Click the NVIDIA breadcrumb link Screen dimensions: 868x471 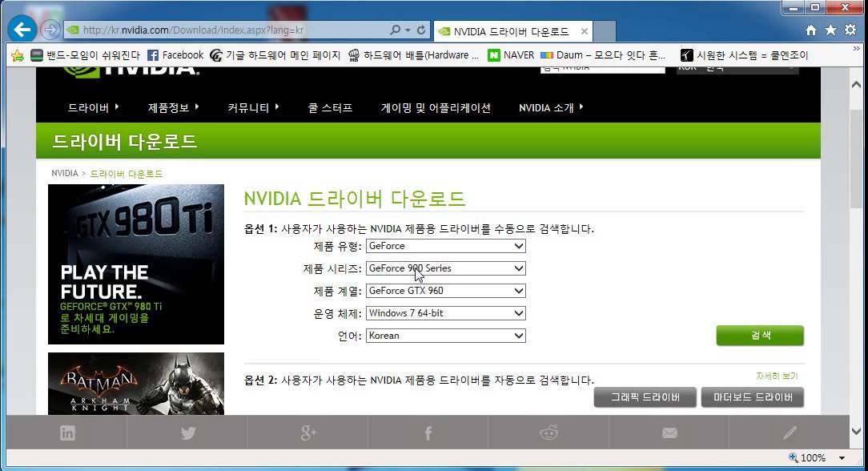[65, 173]
